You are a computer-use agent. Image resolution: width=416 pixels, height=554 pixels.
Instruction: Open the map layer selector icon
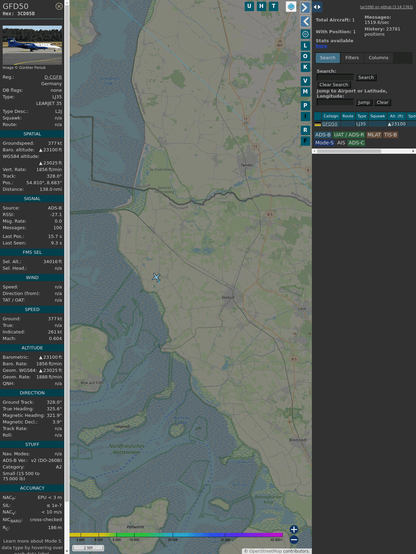pyautogui.click(x=291, y=6)
